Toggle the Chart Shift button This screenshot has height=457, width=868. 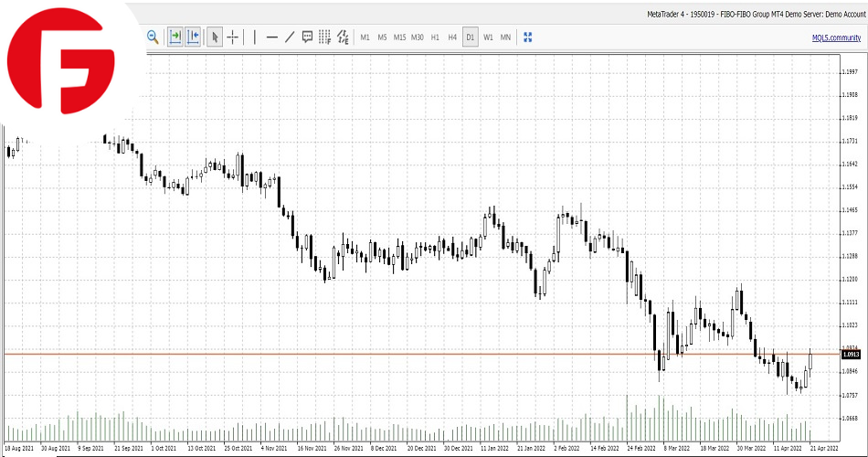(x=193, y=37)
